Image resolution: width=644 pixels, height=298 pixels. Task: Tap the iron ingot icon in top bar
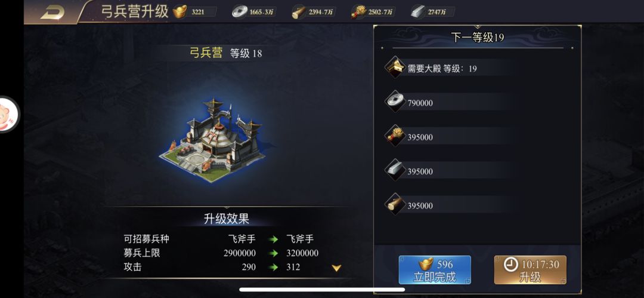pyautogui.click(x=417, y=12)
